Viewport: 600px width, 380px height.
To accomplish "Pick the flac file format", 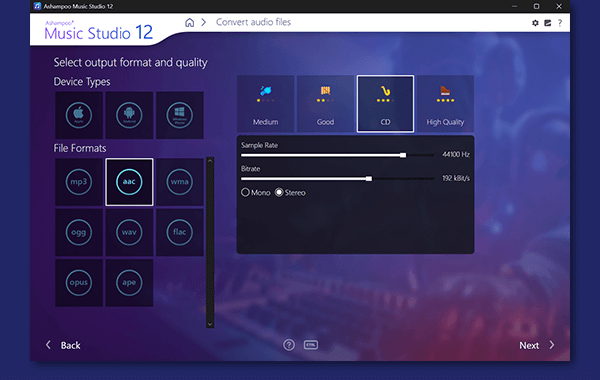I will (180, 232).
